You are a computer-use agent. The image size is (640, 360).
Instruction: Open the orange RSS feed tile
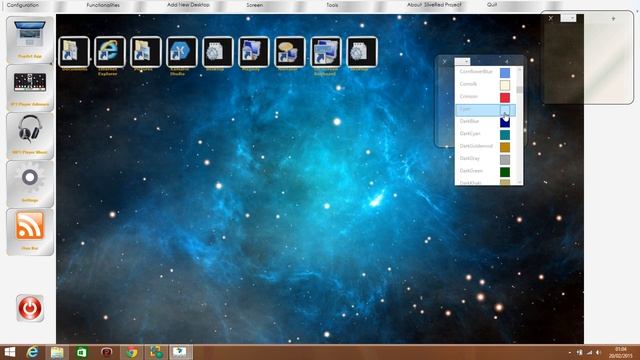pos(30,231)
